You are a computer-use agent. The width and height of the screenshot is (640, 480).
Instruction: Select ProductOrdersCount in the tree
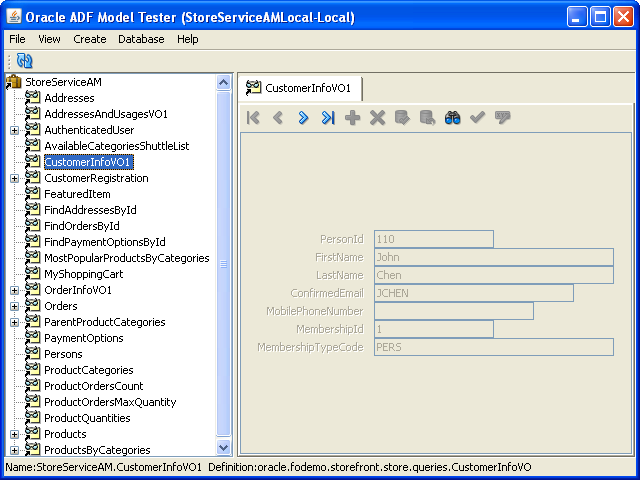click(93, 386)
